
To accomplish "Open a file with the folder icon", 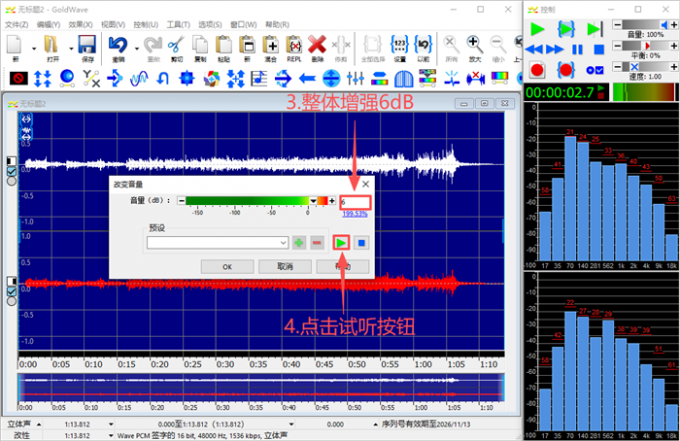I will click(x=52, y=46).
